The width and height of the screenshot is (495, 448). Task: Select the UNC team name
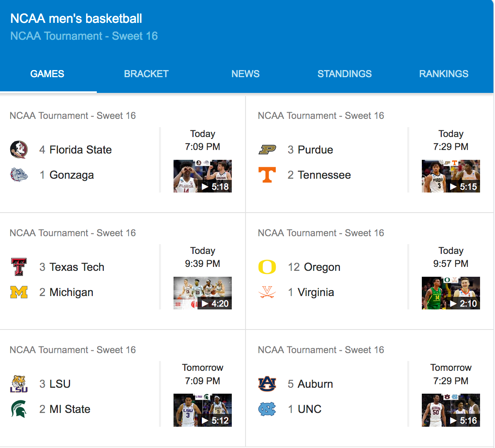310,409
